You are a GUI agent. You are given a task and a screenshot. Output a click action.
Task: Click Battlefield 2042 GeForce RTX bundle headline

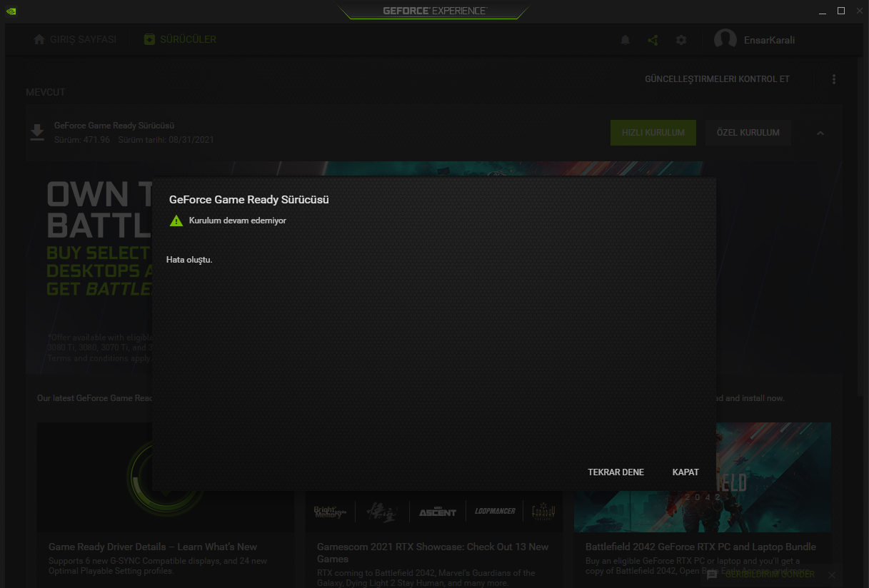[700, 547]
